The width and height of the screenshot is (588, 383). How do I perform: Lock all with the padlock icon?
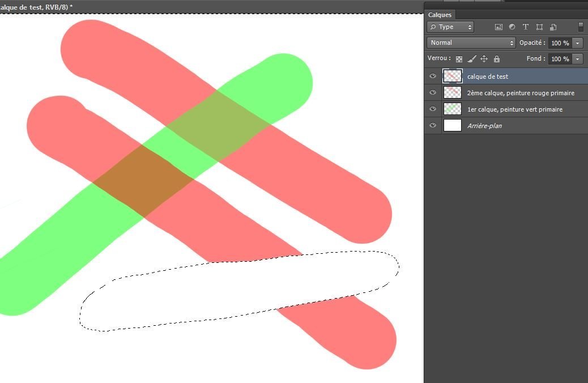pos(497,59)
